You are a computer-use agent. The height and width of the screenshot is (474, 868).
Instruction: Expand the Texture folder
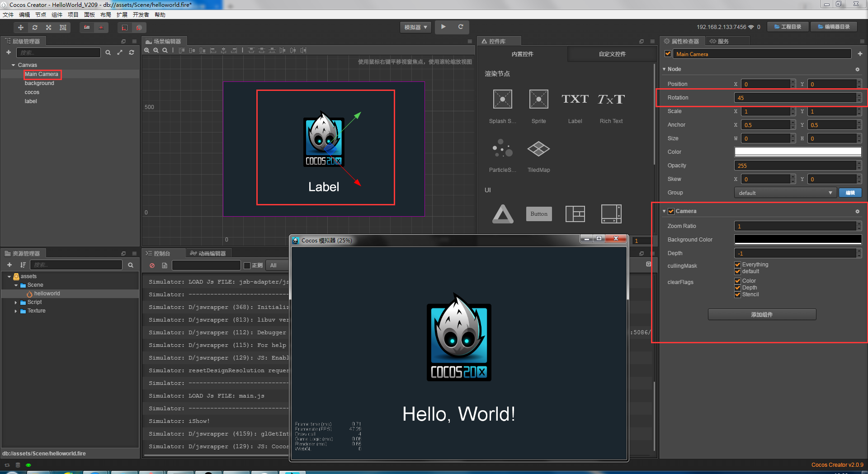(16, 311)
